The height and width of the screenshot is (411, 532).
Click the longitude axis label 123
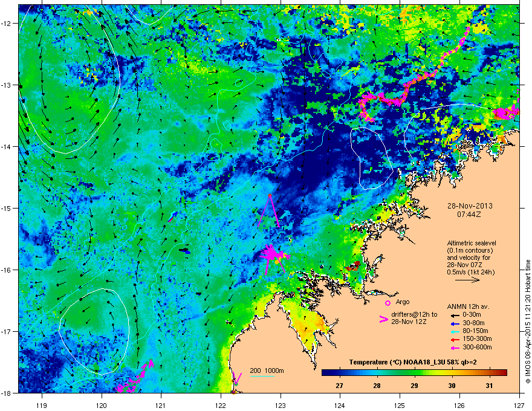[x=281, y=405]
